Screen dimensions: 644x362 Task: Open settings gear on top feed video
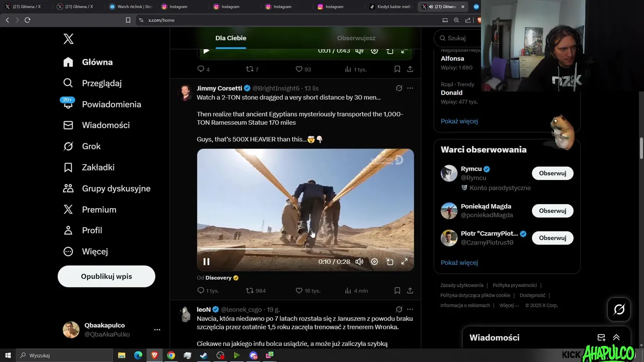pos(374,51)
